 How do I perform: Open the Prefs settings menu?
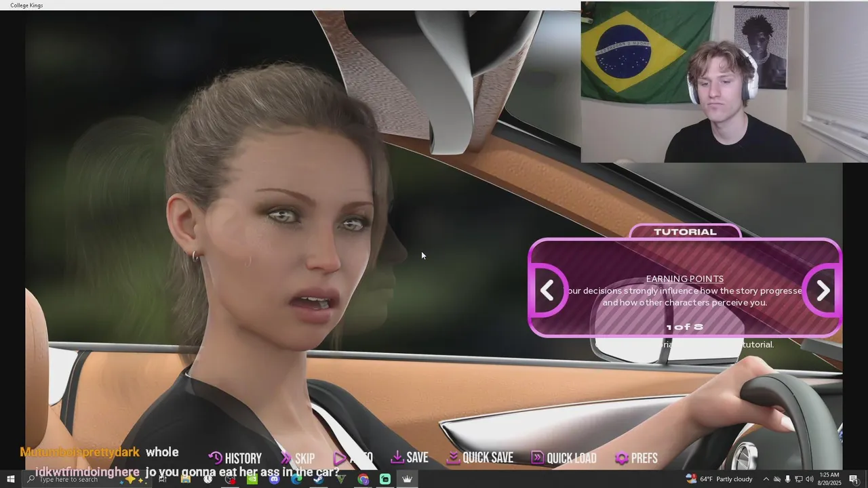coord(636,458)
